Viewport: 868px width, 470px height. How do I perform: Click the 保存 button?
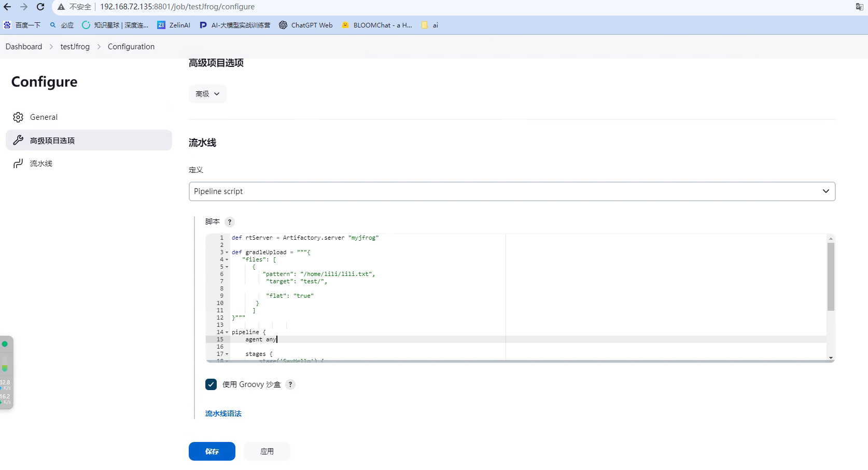point(212,451)
